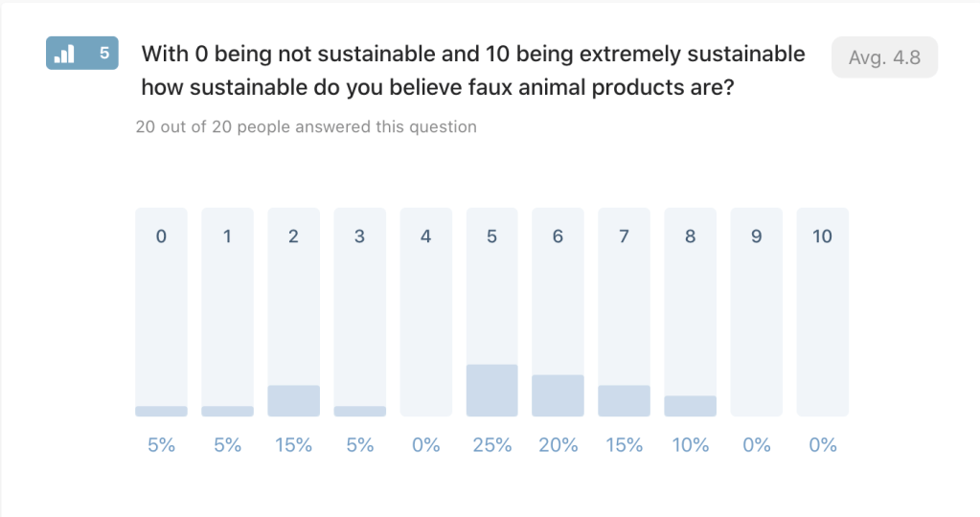Click the Avg. 4.8 badge

[x=884, y=57]
